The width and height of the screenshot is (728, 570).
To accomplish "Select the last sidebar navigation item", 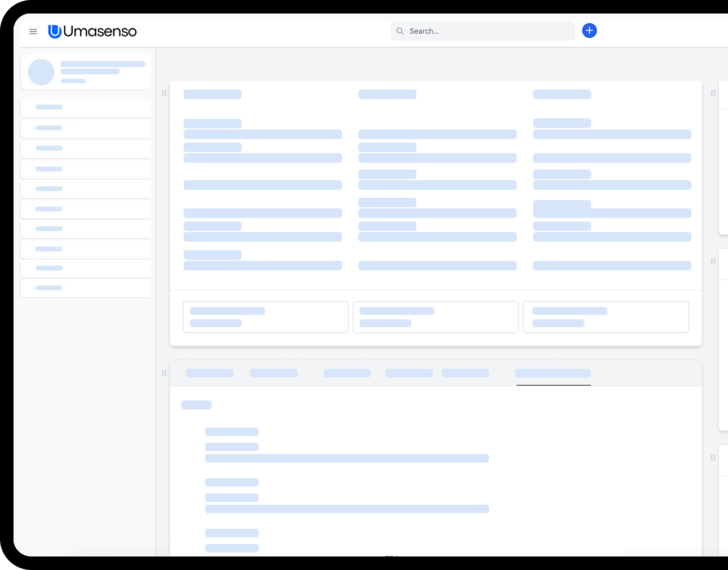I will click(86, 288).
